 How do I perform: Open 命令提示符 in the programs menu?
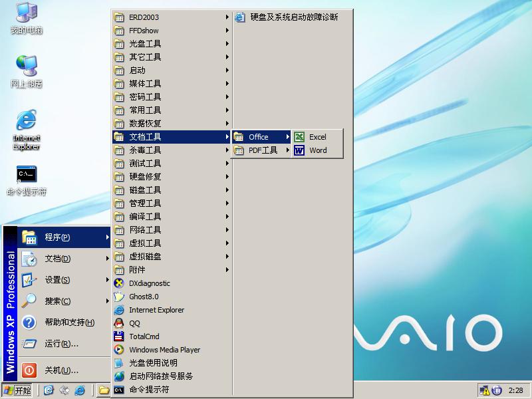pyautogui.click(x=172, y=390)
